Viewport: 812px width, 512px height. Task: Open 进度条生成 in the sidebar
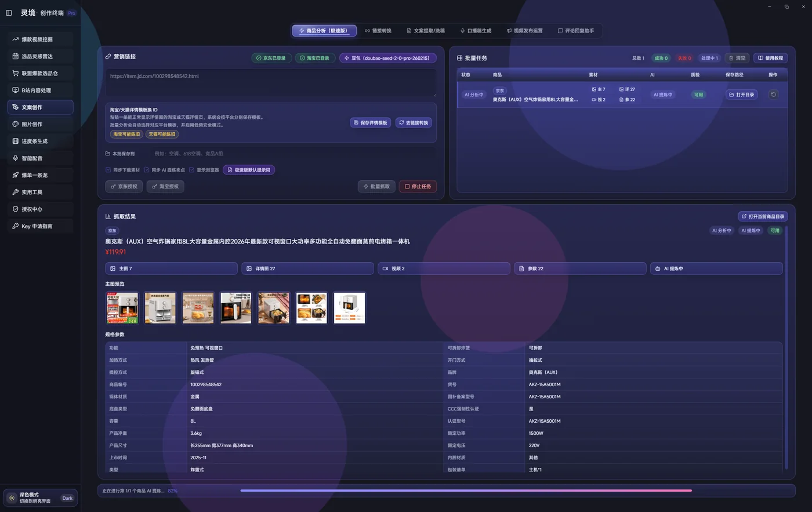click(40, 141)
